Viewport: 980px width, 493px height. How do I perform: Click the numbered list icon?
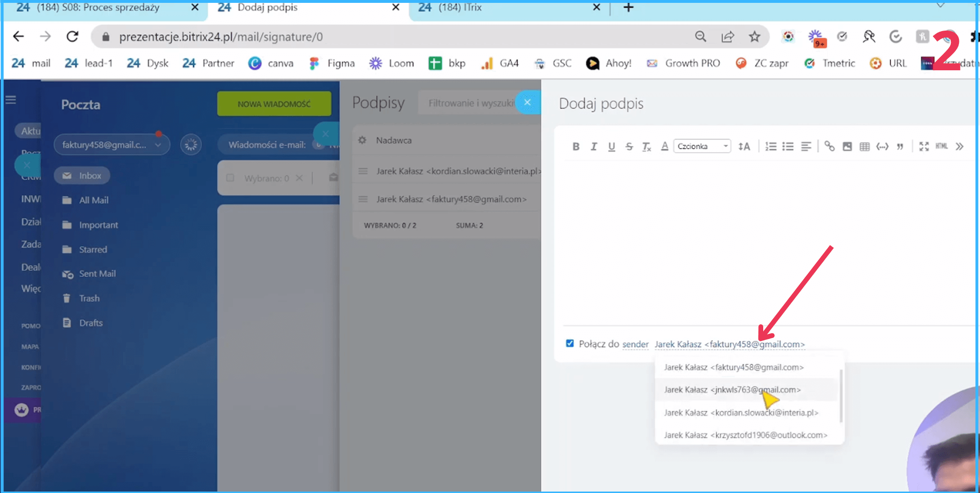770,146
